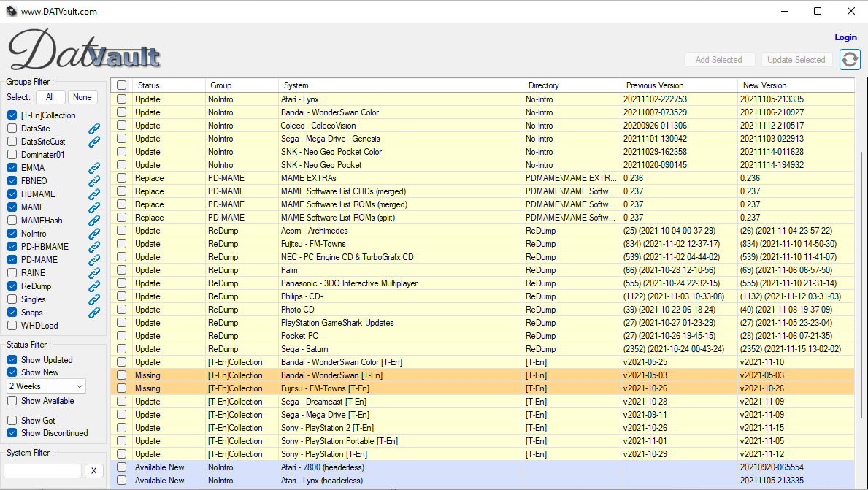Click into the System Filter text field

click(x=42, y=470)
